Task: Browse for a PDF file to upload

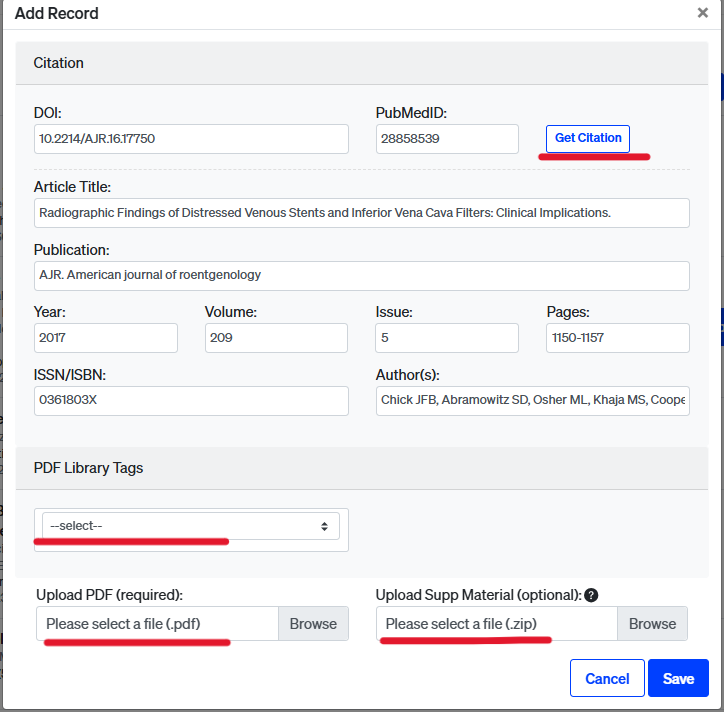Action: [x=313, y=623]
